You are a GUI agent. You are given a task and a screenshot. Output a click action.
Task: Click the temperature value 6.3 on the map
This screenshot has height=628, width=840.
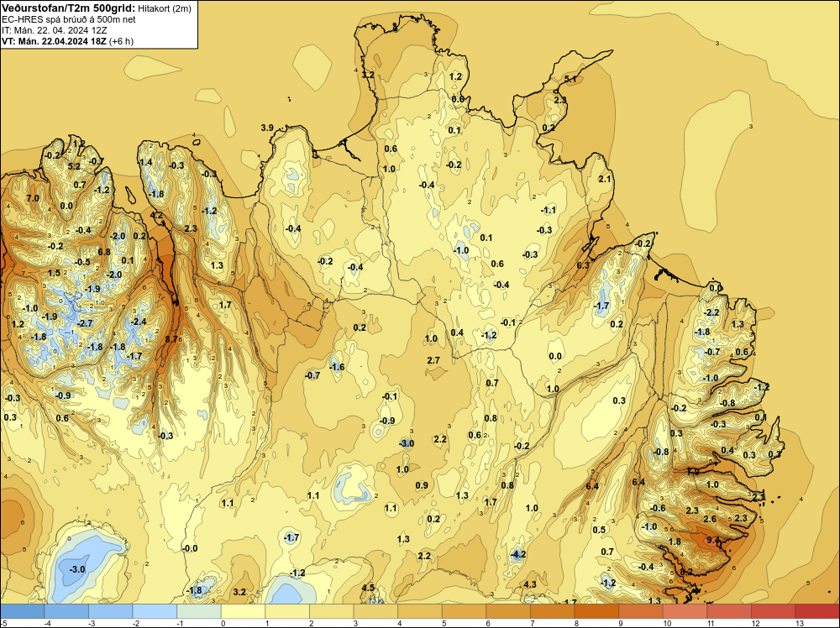pyautogui.click(x=583, y=265)
